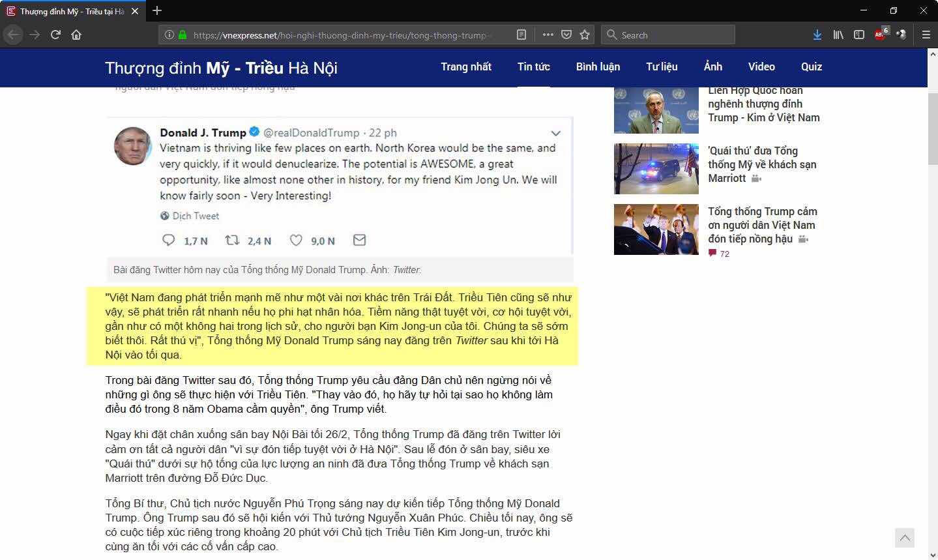Click the motorcade night article thumbnail
This screenshot has width=938, height=560.
pyautogui.click(x=656, y=169)
